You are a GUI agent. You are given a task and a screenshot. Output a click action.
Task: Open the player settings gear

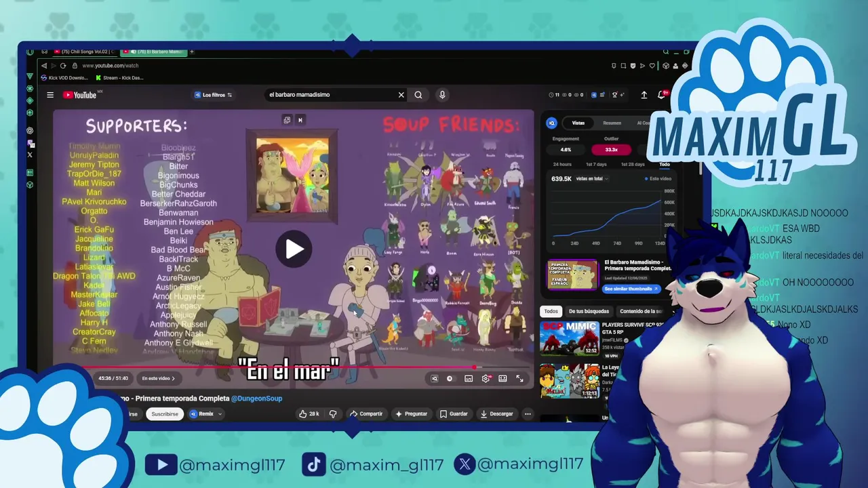point(486,378)
